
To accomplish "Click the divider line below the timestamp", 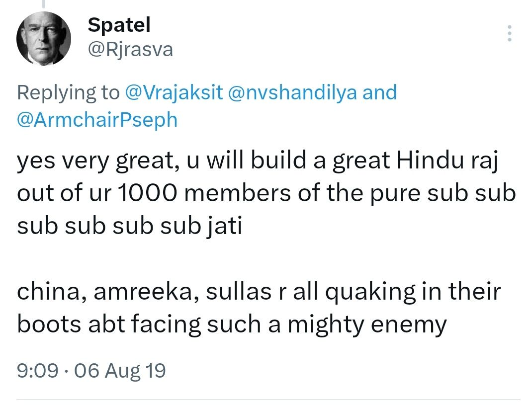I will click(268, 399).
